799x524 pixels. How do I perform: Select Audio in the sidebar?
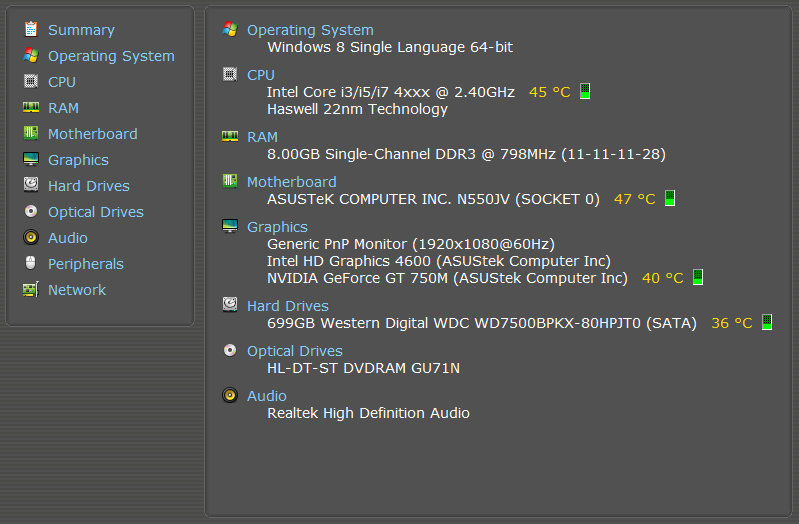pyautogui.click(x=68, y=238)
